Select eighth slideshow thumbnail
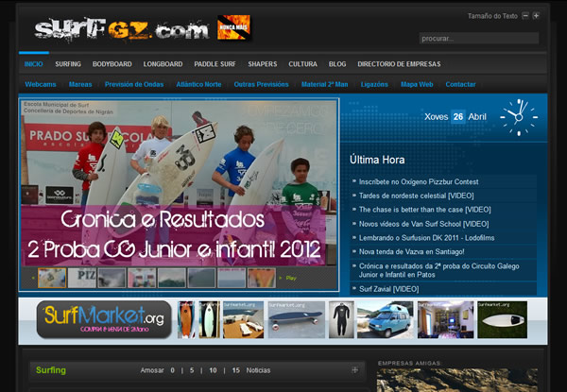 262,278
